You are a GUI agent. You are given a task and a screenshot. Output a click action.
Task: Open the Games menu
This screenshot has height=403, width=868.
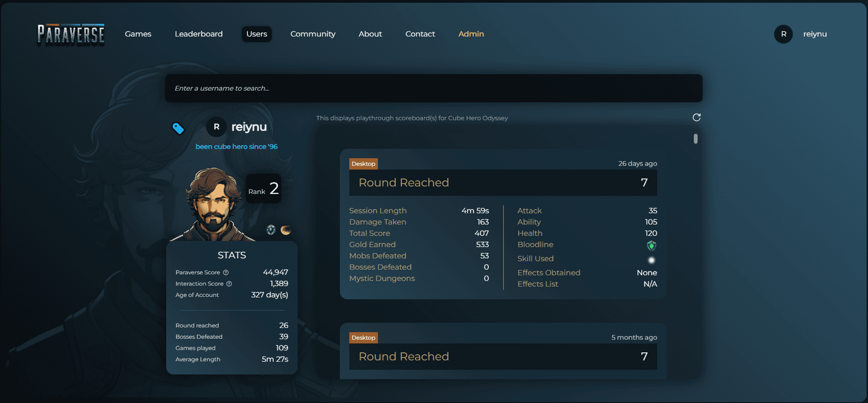138,34
